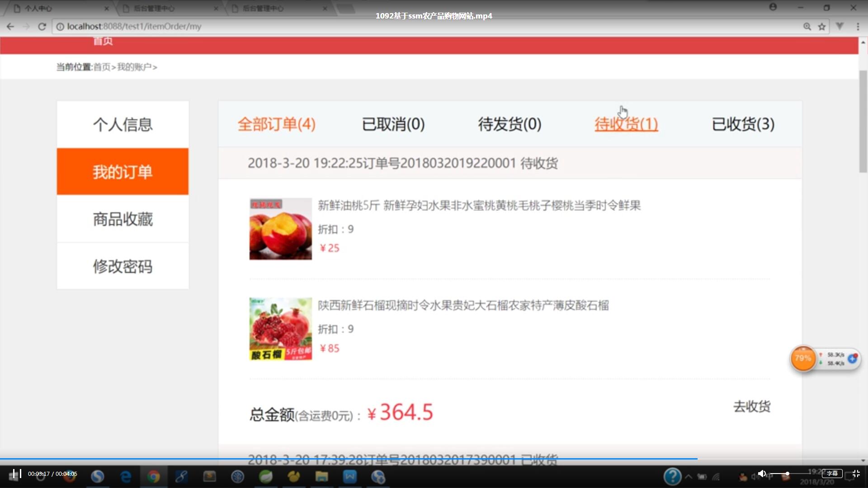The width and height of the screenshot is (868, 488).
Task: Open Chrome in the taskbar
Action: 153,477
